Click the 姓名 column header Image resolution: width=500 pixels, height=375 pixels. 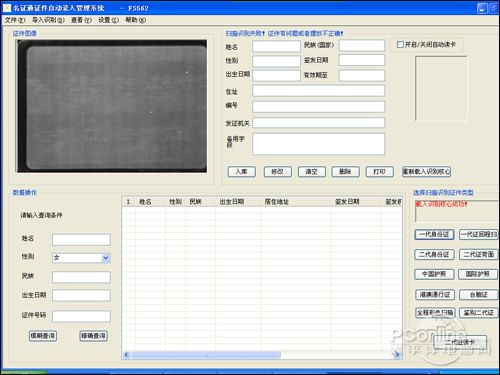click(x=150, y=202)
